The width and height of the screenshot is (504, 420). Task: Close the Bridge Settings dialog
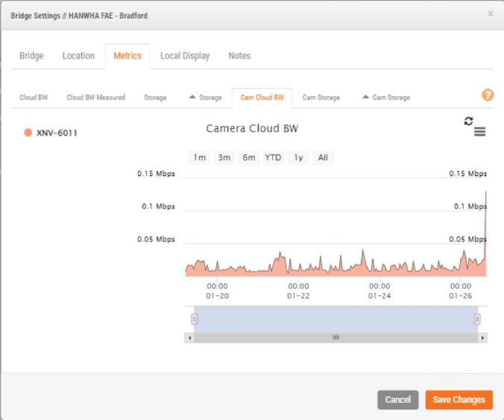click(490, 13)
